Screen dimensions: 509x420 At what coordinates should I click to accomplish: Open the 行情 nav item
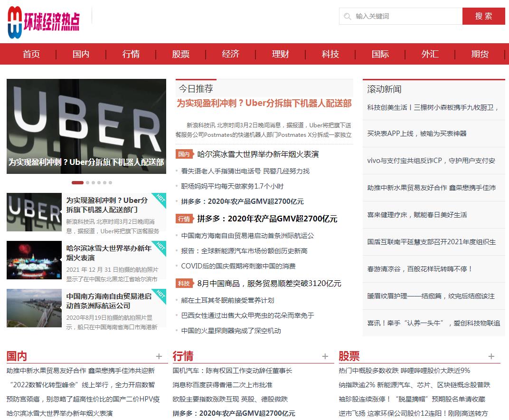(x=131, y=54)
